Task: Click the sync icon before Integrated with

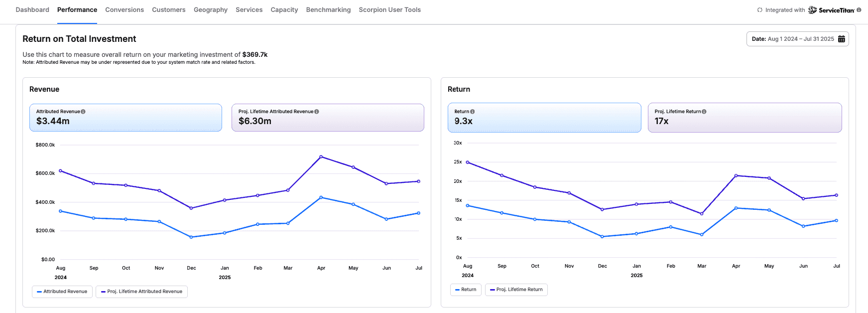Action: [x=760, y=10]
